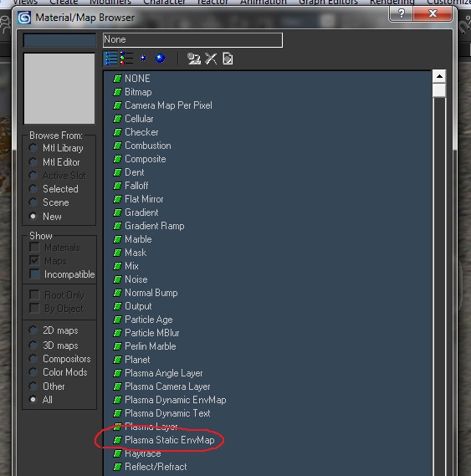Open the Rendering menu
Image resolution: width=471 pixels, height=476 pixels.
tap(392, 3)
